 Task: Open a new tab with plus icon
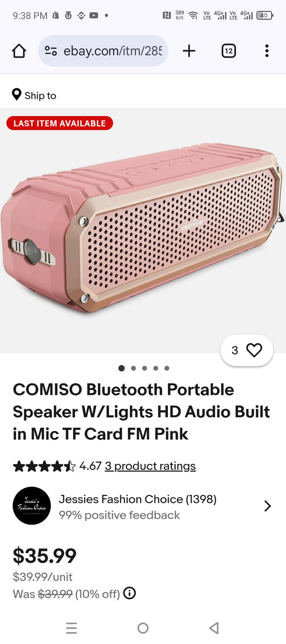[189, 51]
